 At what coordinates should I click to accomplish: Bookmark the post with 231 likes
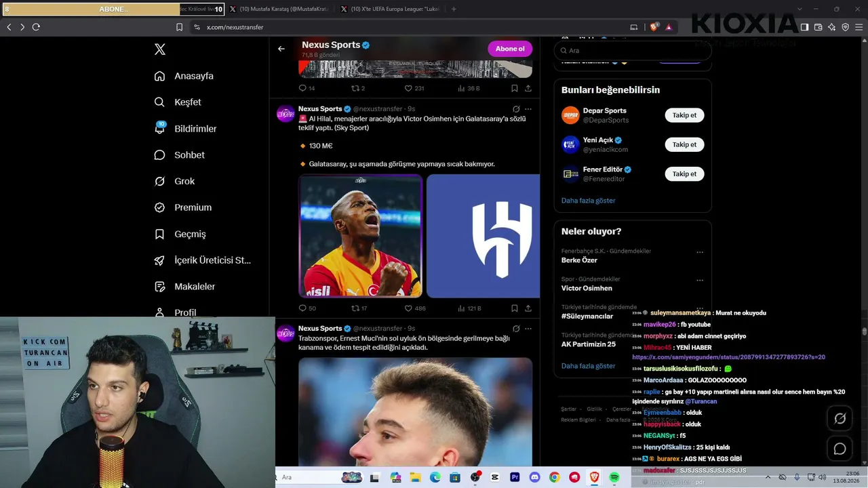515,88
